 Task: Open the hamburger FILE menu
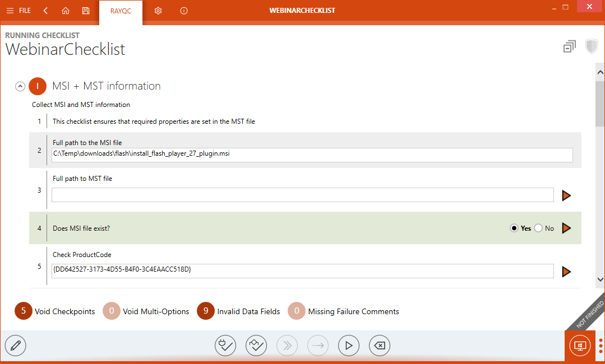pyautogui.click(x=19, y=11)
